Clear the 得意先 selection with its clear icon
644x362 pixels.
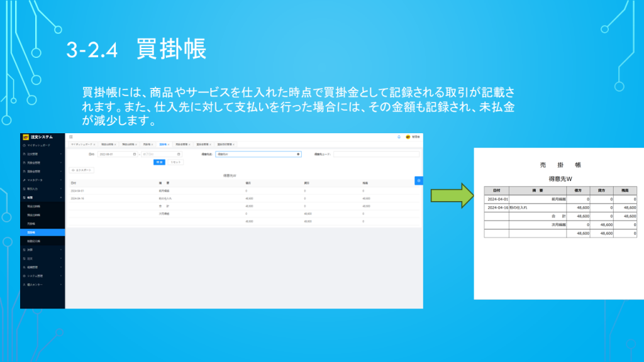tap(298, 155)
